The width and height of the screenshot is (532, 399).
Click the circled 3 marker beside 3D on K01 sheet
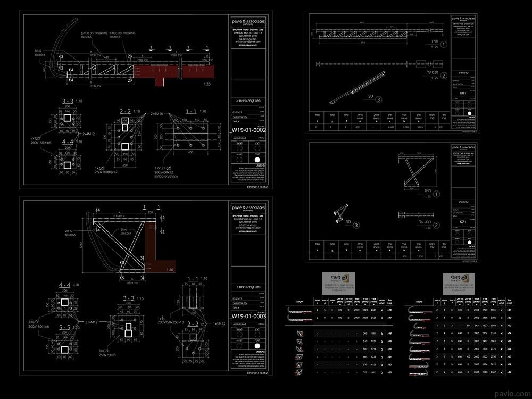379,99
